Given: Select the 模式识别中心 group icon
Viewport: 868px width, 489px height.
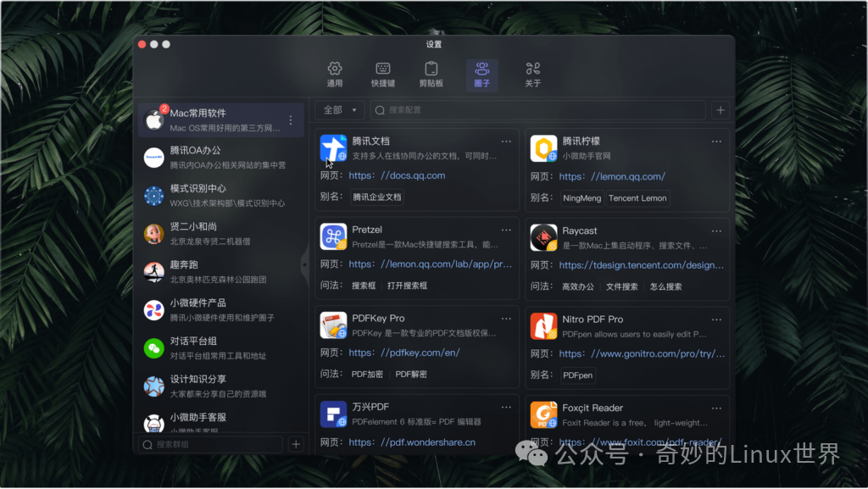Looking at the screenshot, I should (x=154, y=196).
